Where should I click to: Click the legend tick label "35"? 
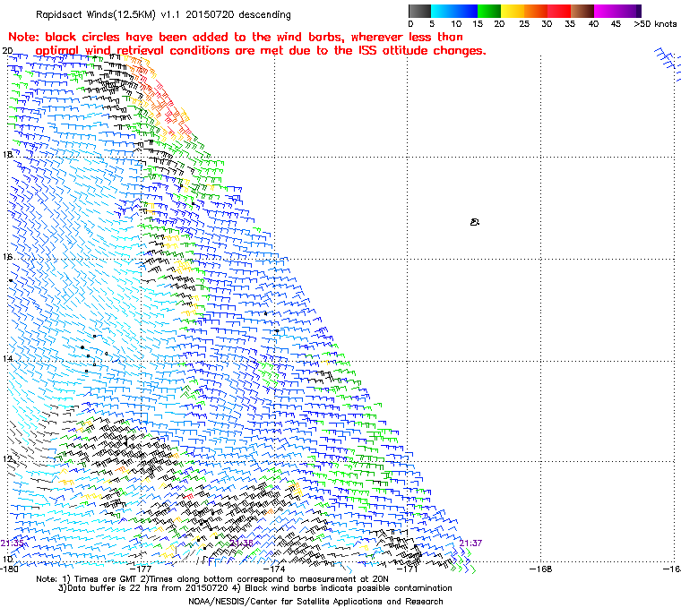[570, 24]
